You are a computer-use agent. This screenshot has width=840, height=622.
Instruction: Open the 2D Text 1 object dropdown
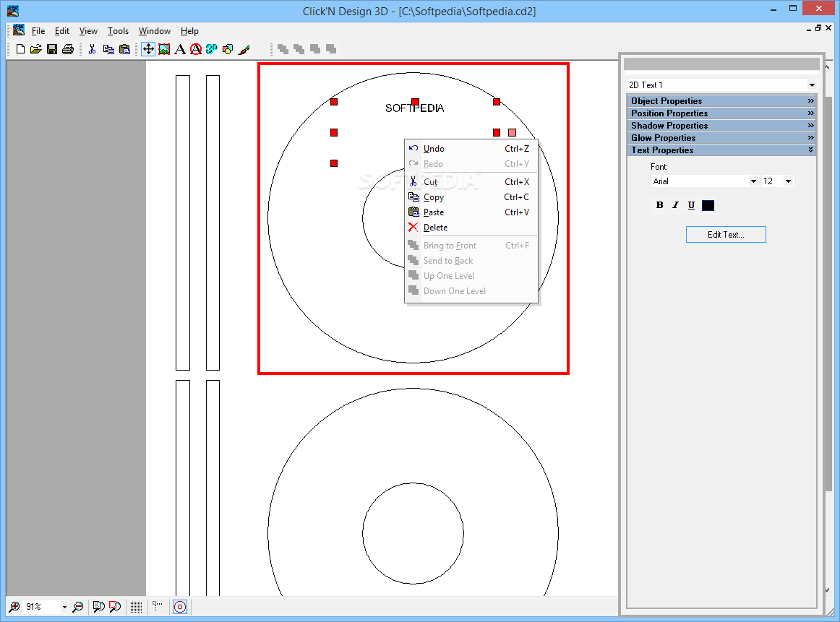(812, 85)
